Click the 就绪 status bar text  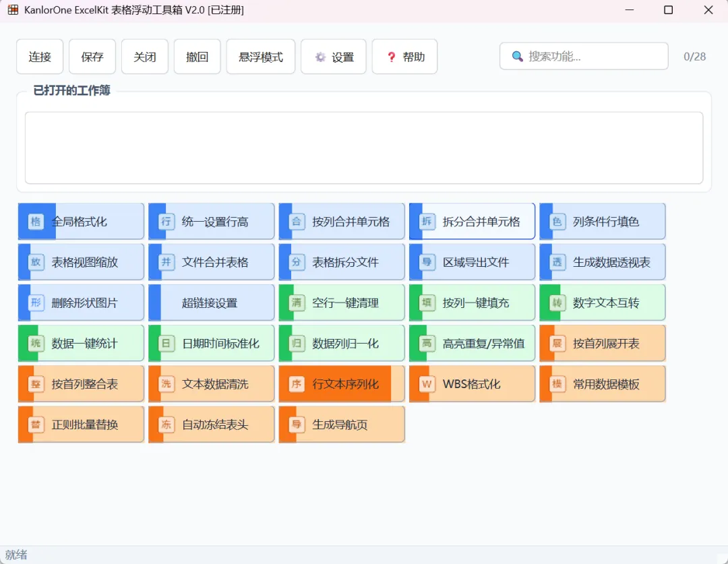tap(16, 555)
